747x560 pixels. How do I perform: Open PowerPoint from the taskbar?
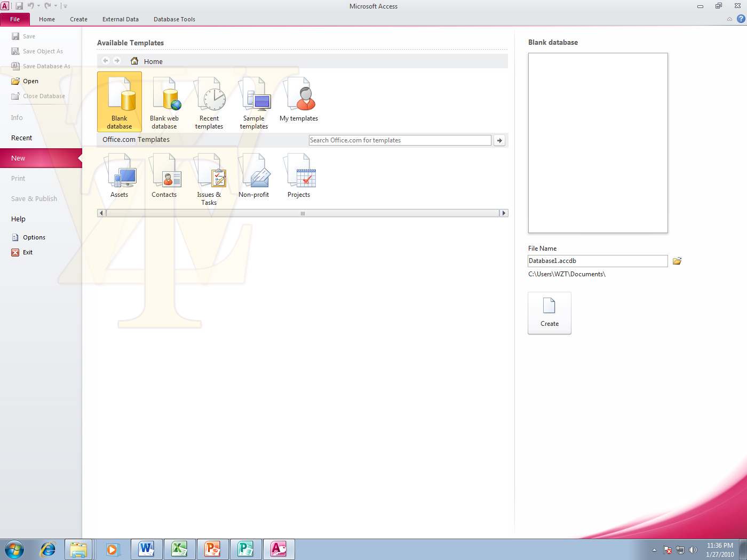pyautogui.click(x=212, y=549)
